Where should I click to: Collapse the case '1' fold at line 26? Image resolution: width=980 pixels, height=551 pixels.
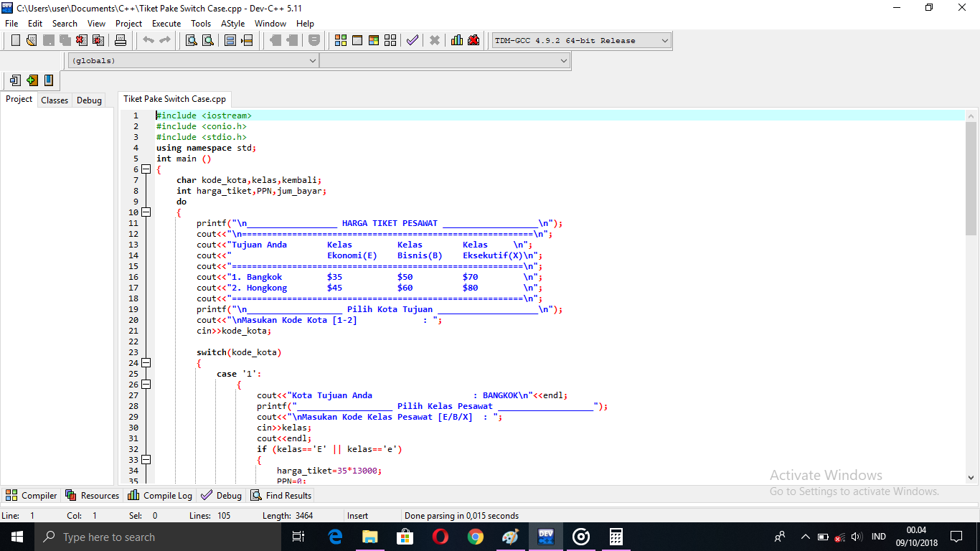(146, 385)
